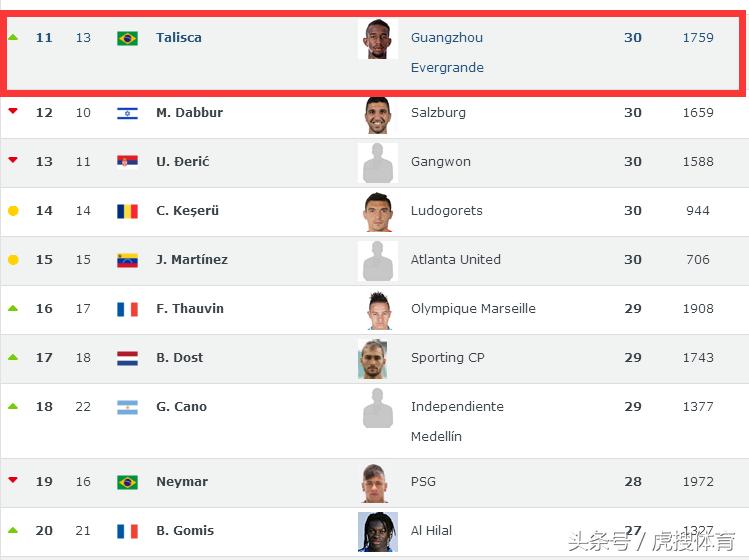Open the Sporting CP club link
749x560 pixels.
[447, 358]
